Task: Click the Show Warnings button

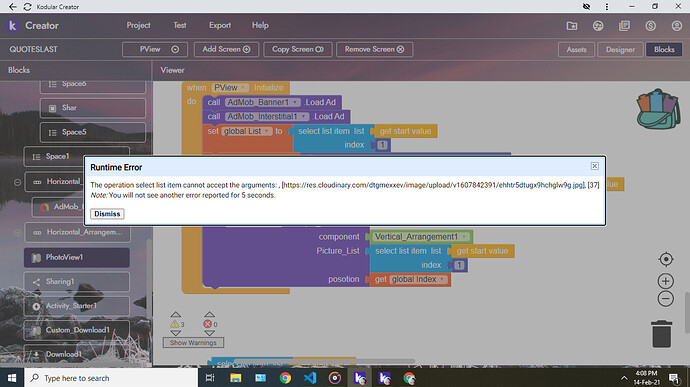Action: 193,343
